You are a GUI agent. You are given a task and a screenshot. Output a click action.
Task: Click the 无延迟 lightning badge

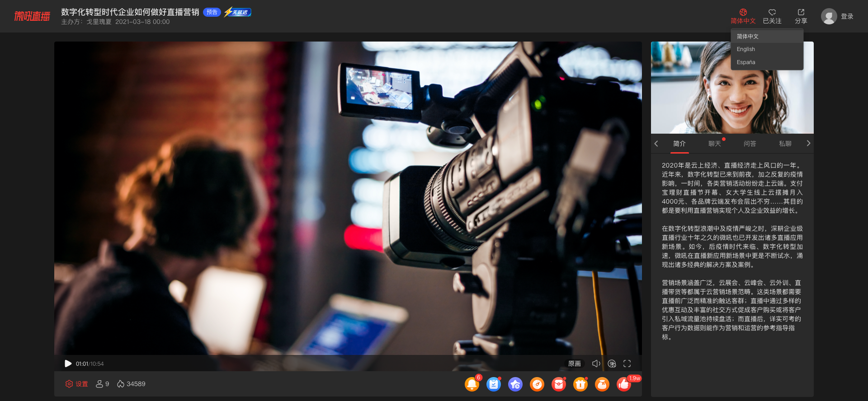[x=238, y=12]
